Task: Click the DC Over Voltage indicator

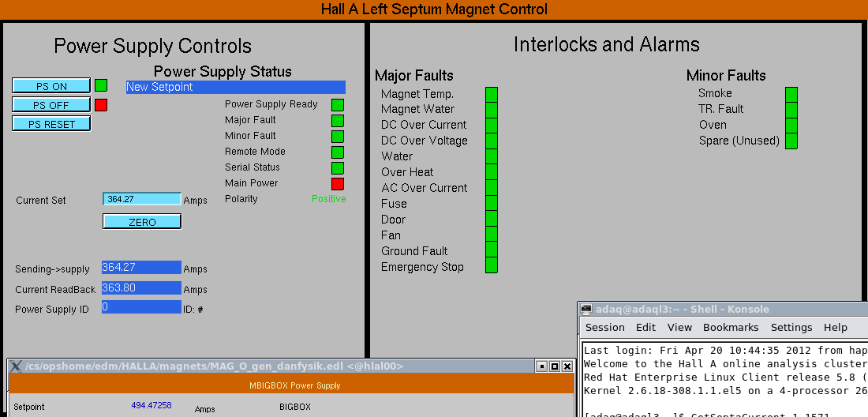Action: coord(492,141)
